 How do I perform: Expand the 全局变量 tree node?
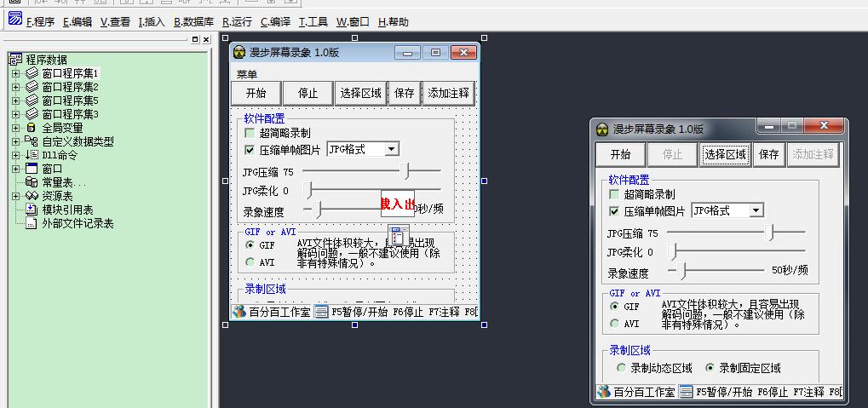click(15, 128)
